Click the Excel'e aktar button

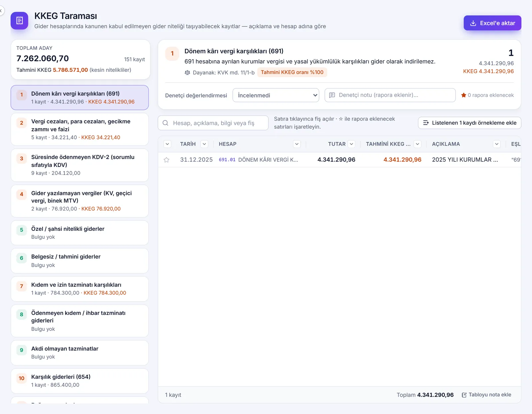pos(492,23)
